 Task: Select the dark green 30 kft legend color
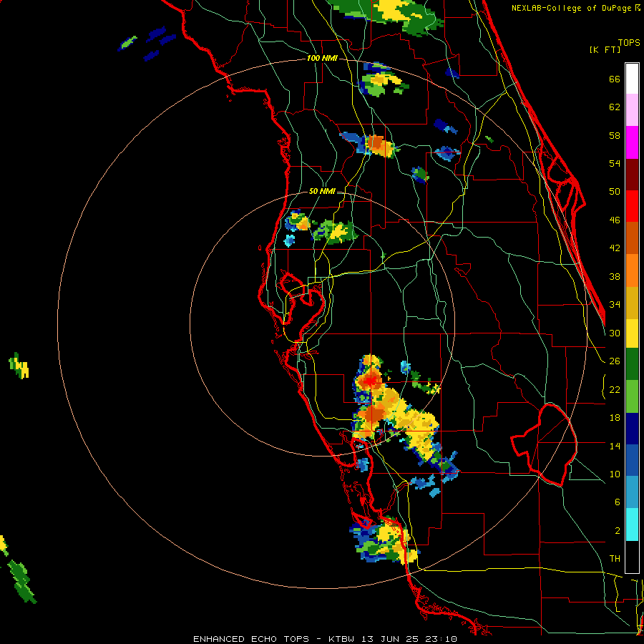[632, 364]
